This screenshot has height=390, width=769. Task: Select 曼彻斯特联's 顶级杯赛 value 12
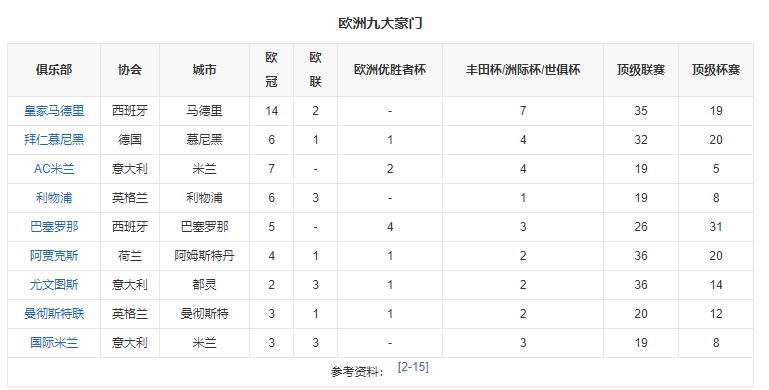[x=716, y=313]
